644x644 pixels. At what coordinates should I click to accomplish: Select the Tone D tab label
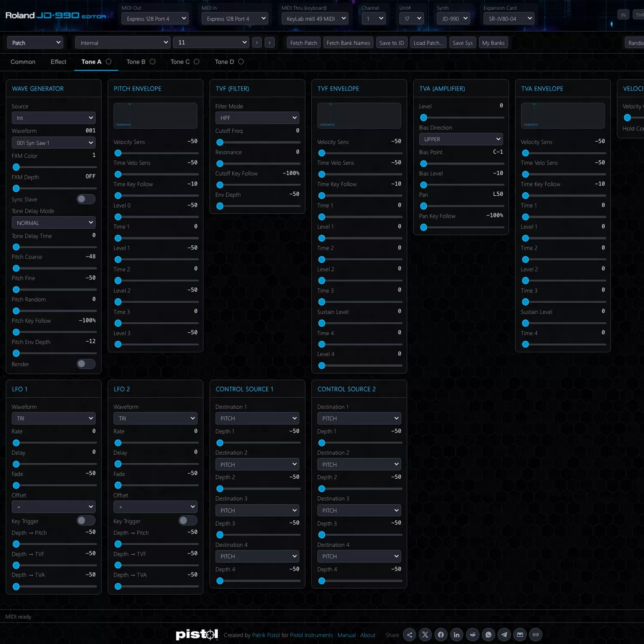tap(224, 62)
